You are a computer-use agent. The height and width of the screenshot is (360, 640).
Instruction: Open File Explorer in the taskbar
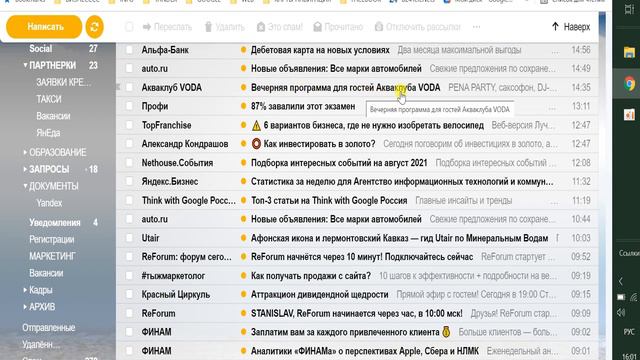tap(629, 52)
